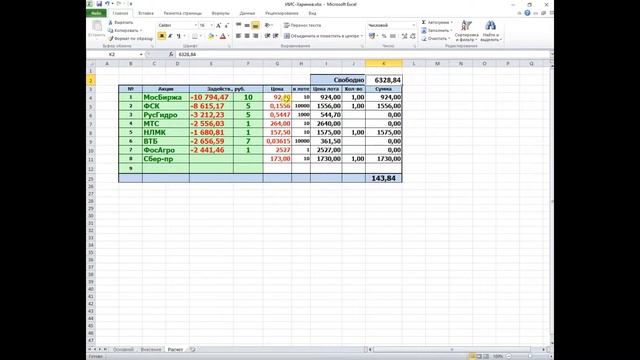Center cell text horizontally

247,36
